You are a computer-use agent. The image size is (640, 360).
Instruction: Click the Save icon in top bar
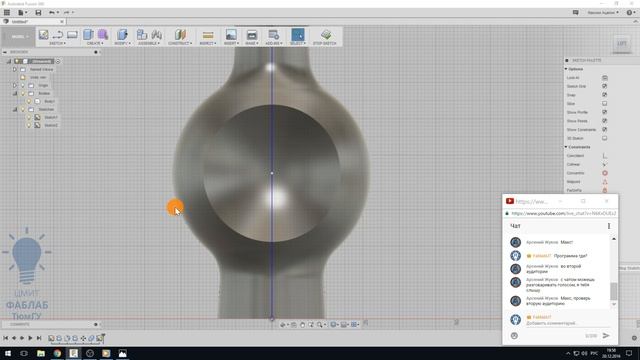point(38,12)
